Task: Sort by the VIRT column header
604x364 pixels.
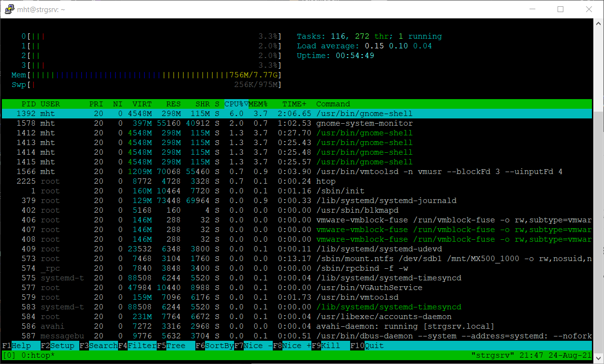Action: [x=142, y=104]
